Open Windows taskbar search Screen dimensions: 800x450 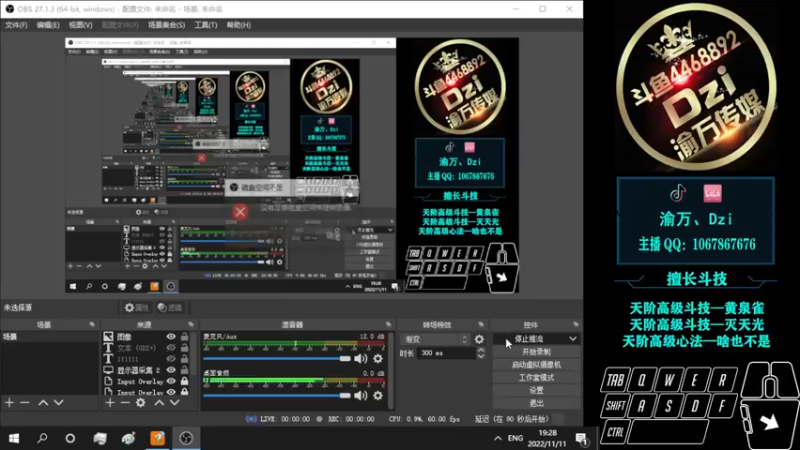[x=42, y=438]
